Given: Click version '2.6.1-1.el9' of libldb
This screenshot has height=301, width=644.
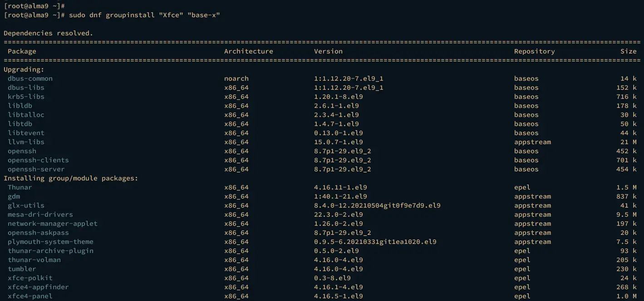Looking at the screenshot, I should pyautogui.click(x=336, y=106).
